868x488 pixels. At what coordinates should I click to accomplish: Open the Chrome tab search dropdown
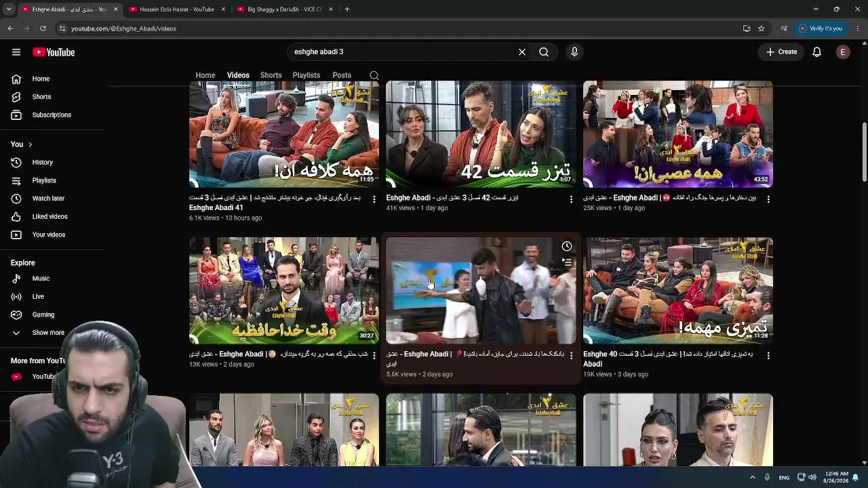click(x=9, y=9)
